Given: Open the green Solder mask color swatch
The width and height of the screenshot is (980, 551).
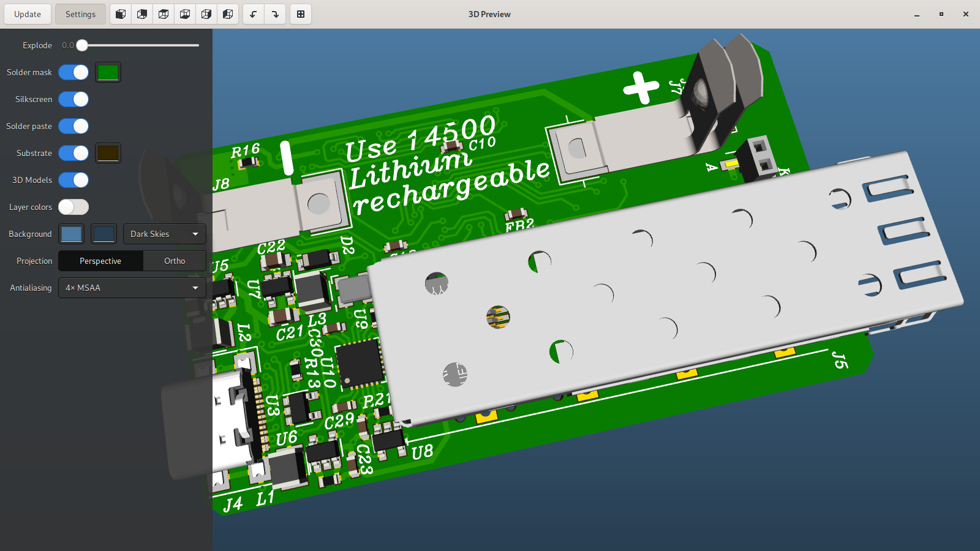Looking at the screenshot, I should click(108, 72).
